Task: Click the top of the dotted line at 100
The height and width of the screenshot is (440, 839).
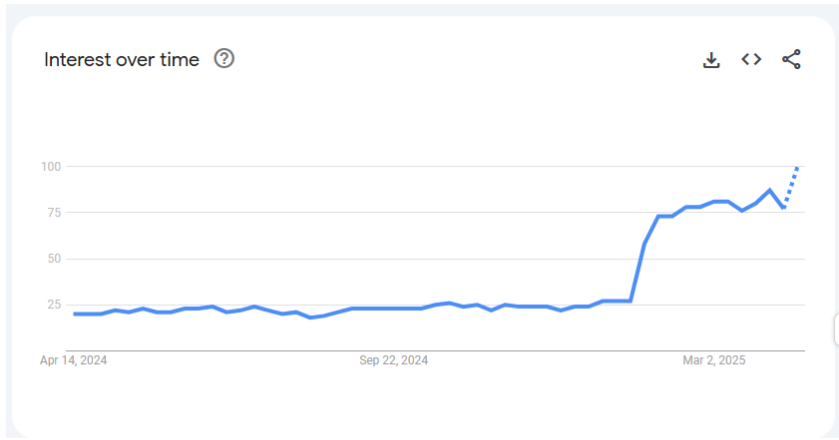Action: 797,167
